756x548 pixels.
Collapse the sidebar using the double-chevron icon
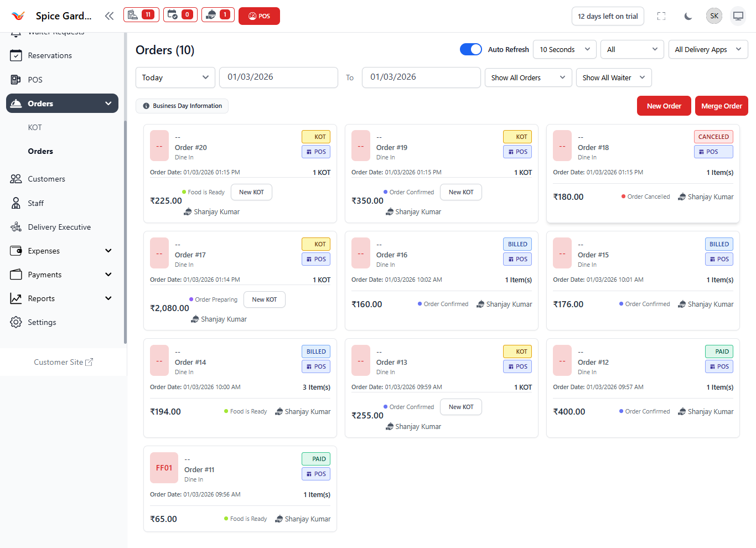click(109, 15)
